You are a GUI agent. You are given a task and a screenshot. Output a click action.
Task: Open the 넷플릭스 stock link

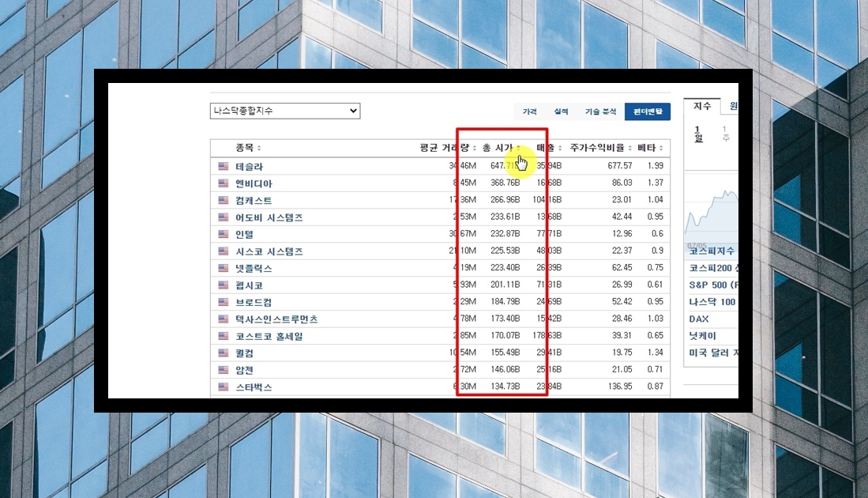[x=254, y=268]
